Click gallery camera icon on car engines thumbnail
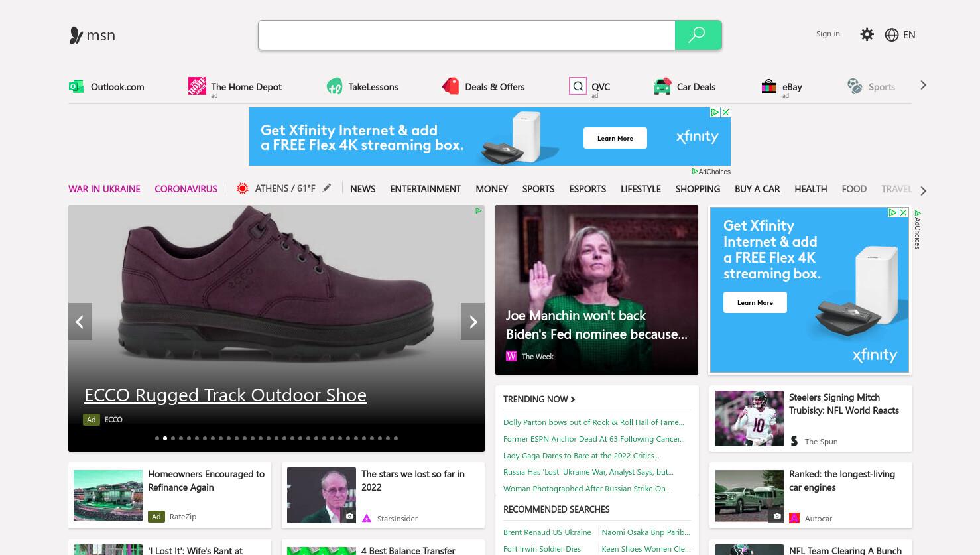980x555 pixels. (777, 516)
